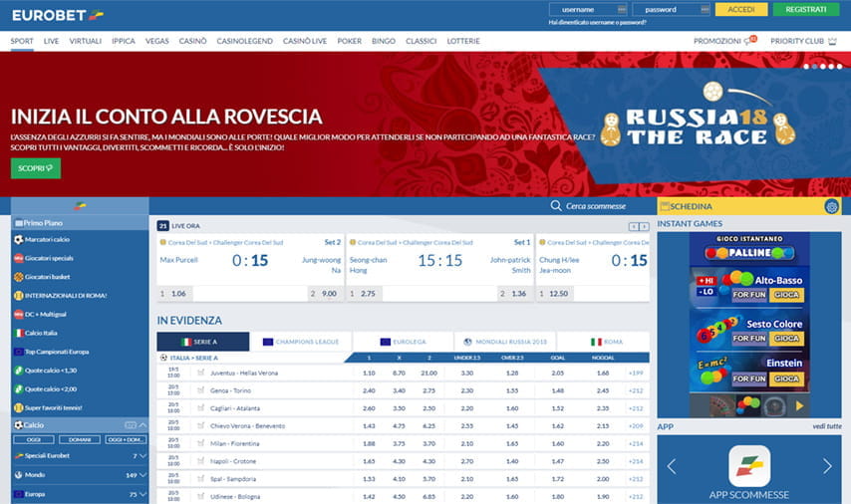
Task: Click the Giocatori basket basketball icon
Action: pyautogui.click(x=19, y=277)
